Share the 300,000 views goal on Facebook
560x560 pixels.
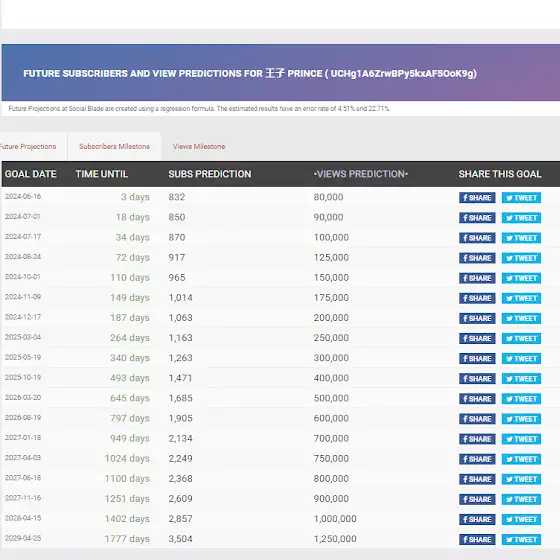point(477,358)
